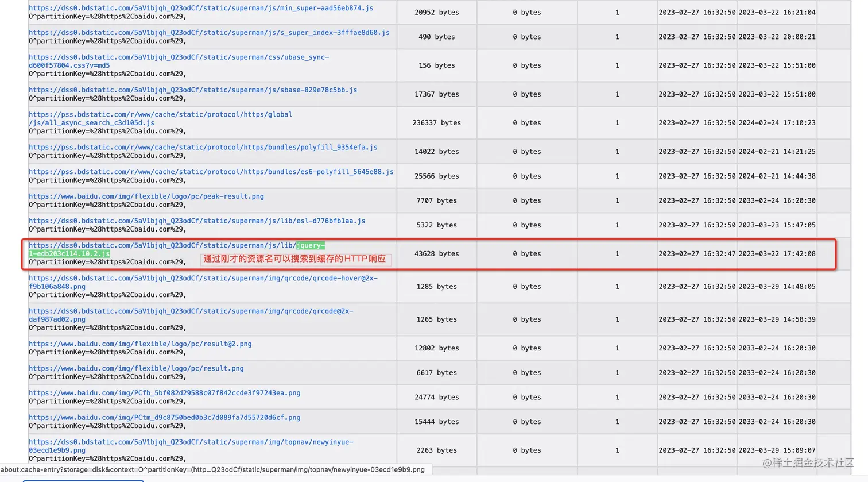Open the highlighted jquery cache entry link
The height and width of the screenshot is (482, 868).
(x=177, y=249)
